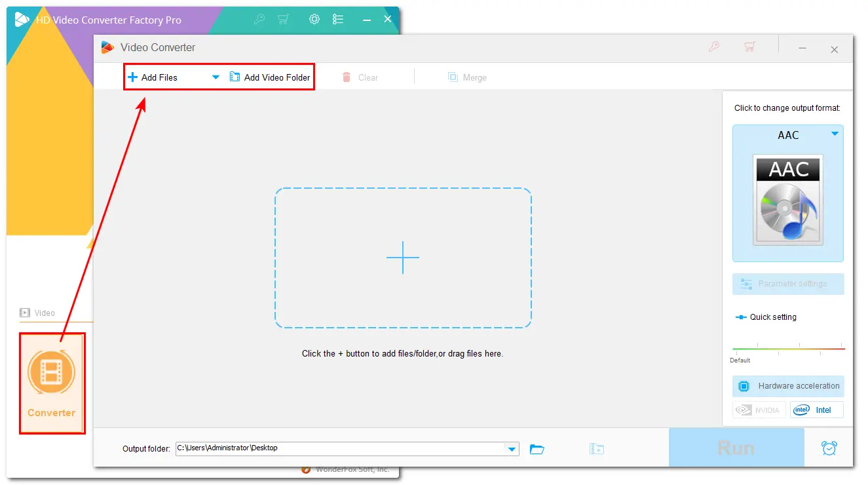Screen dimensions: 868x485
Task: Open key icon in HD Video Converter Factory Pro
Action: [259, 20]
